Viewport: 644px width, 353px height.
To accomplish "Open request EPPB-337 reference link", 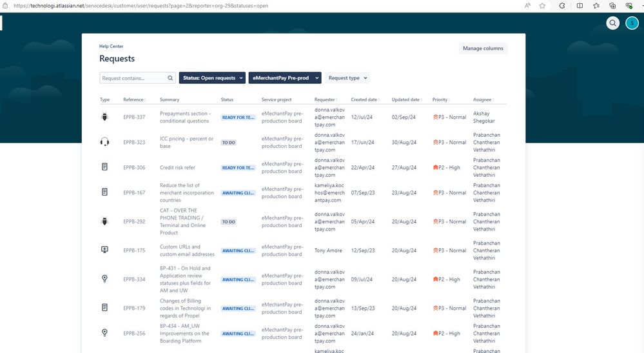I will 134,117.
